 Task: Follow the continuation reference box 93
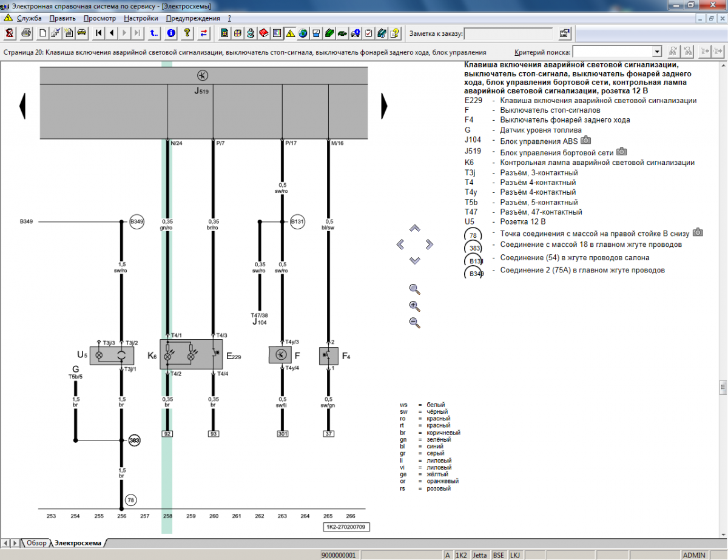214,434
